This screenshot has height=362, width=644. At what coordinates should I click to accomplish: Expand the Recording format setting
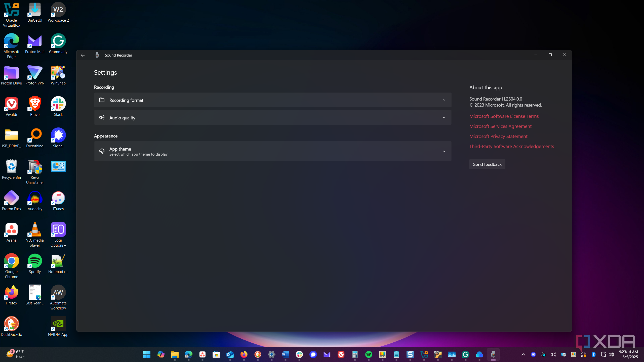[273, 100]
